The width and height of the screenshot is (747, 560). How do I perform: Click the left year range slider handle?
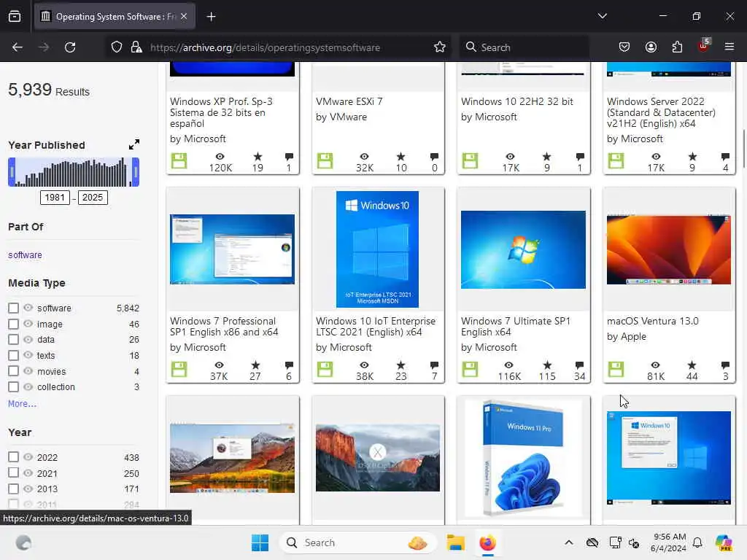coord(12,172)
